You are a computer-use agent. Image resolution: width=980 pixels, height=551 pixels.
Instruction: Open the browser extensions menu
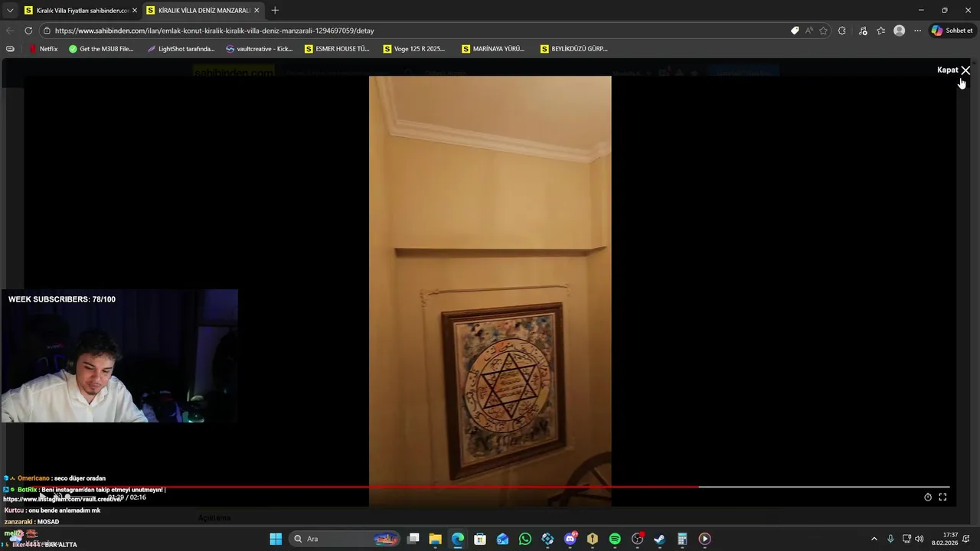pos(842,31)
